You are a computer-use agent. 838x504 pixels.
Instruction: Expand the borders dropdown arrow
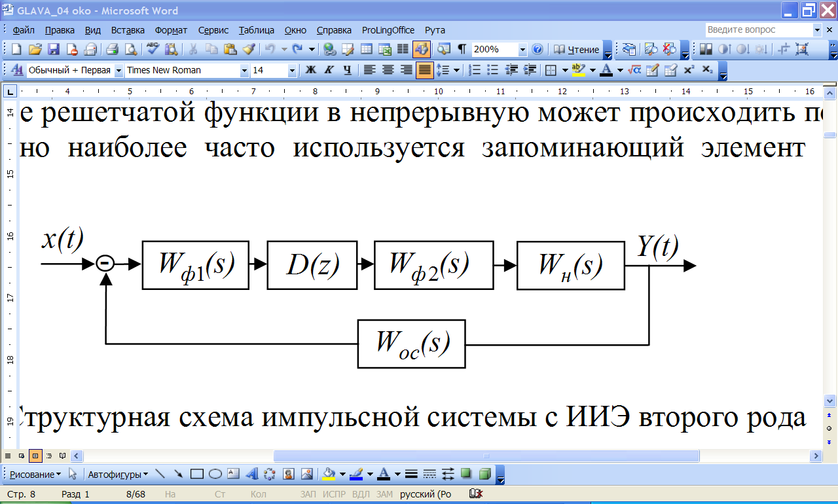click(x=564, y=70)
